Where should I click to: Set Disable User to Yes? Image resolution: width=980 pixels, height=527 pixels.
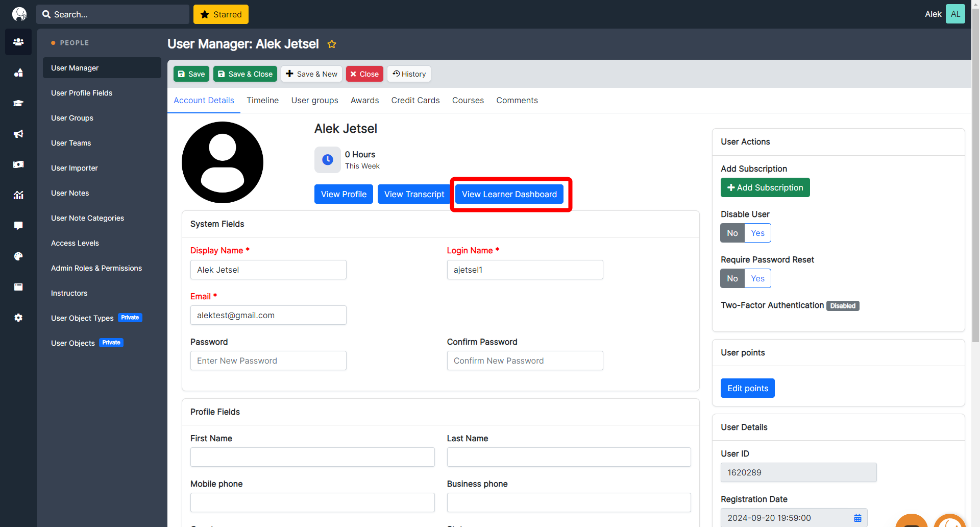pos(757,233)
